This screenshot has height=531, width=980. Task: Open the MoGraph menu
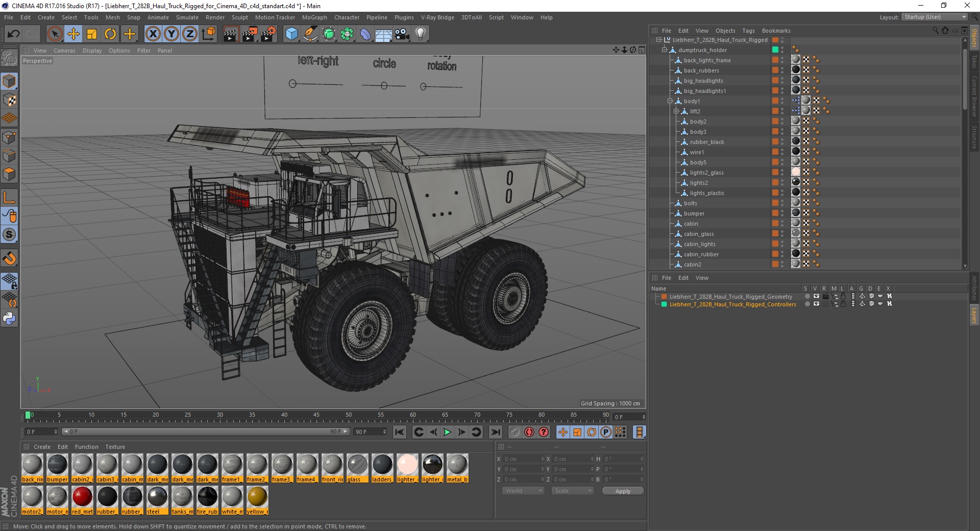pos(314,17)
